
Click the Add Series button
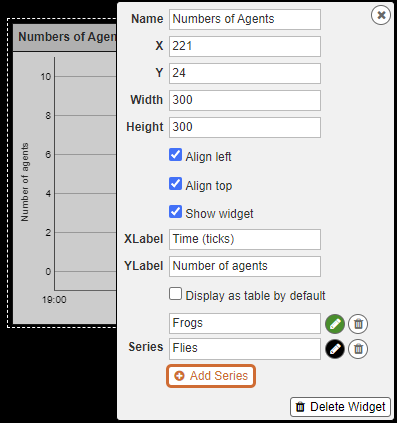[x=211, y=376]
